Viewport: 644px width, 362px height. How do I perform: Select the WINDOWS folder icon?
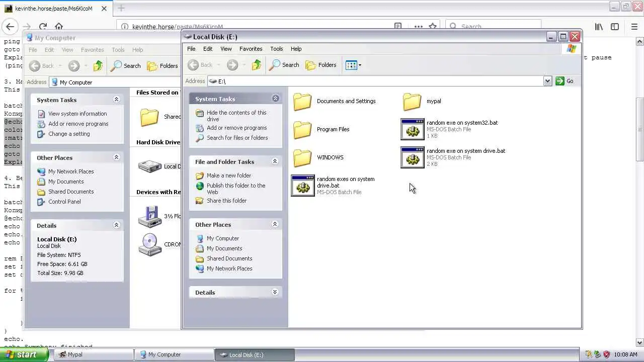(302, 158)
